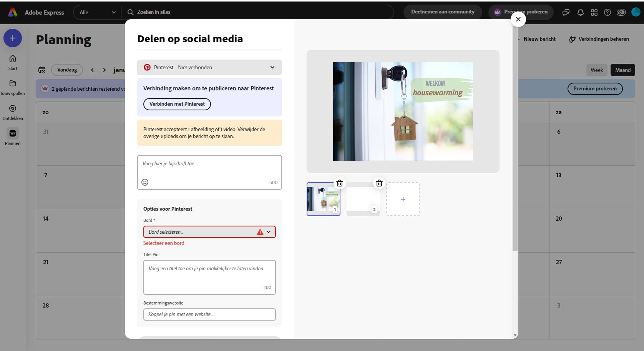Switch to the Maand view

[623, 70]
